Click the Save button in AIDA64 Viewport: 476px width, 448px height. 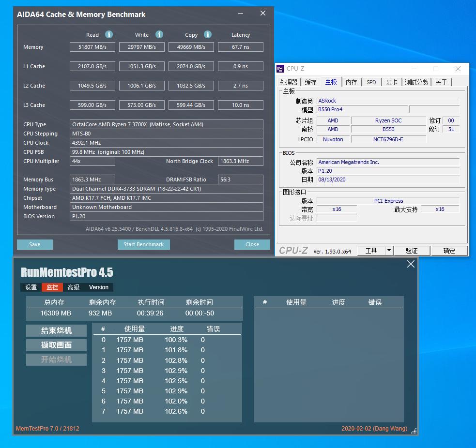click(x=34, y=244)
